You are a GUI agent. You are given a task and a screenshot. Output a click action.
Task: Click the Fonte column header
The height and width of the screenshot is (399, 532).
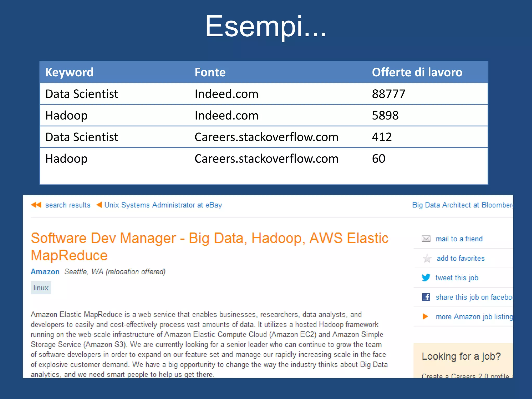pos(210,72)
